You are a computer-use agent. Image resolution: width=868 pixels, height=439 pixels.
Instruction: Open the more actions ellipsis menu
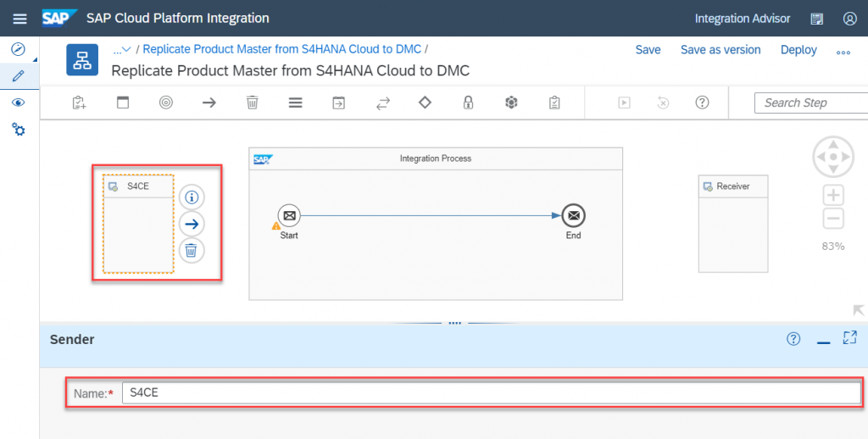(x=843, y=53)
